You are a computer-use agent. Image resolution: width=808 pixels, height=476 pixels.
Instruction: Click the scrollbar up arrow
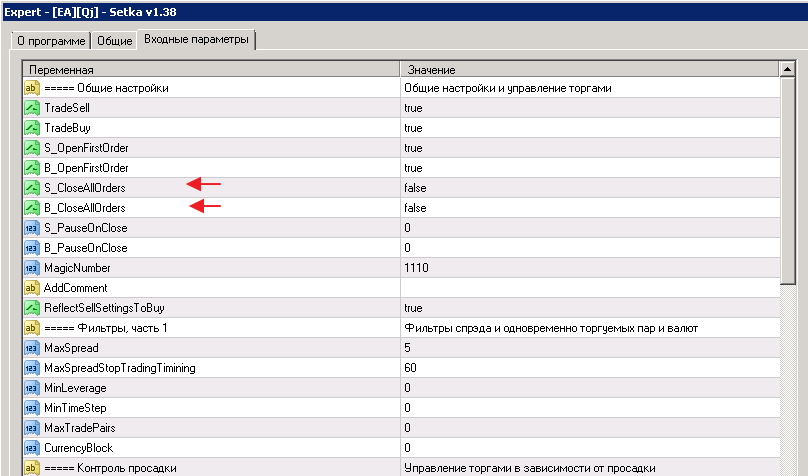(x=787, y=69)
